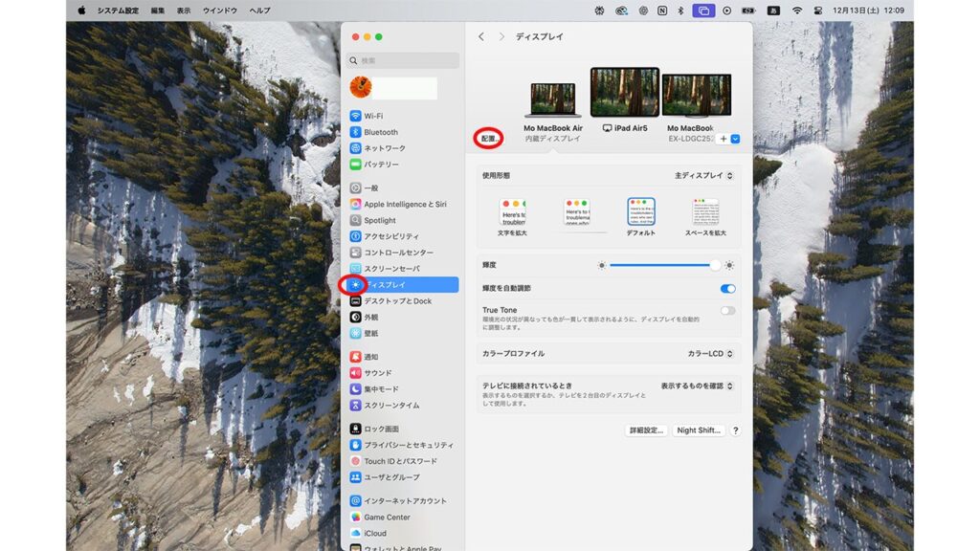Choose the 文字を拡大 resolution option
The image size is (980, 551).
[x=512, y=216]
